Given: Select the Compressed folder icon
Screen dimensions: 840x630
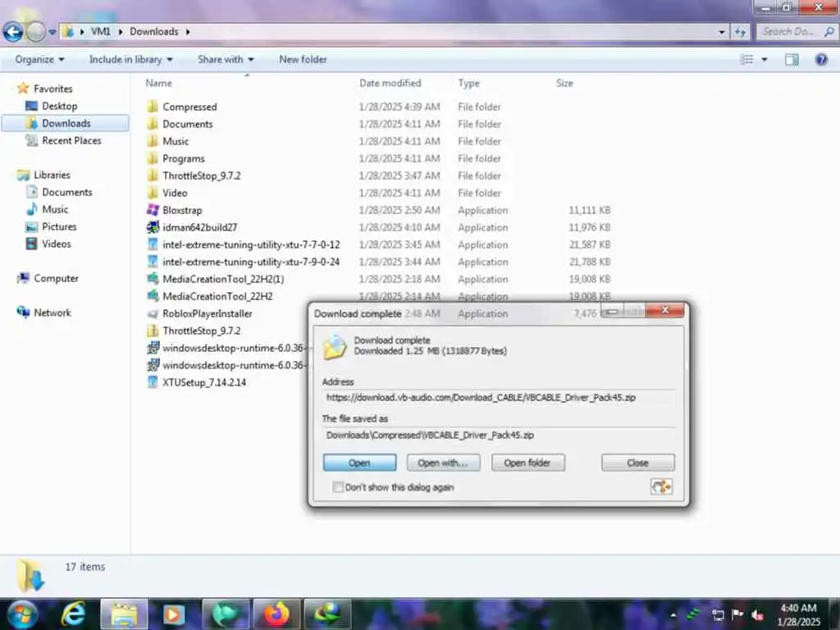Looking at the screenshot, I should pyautogui.click(x=153, y=107).
